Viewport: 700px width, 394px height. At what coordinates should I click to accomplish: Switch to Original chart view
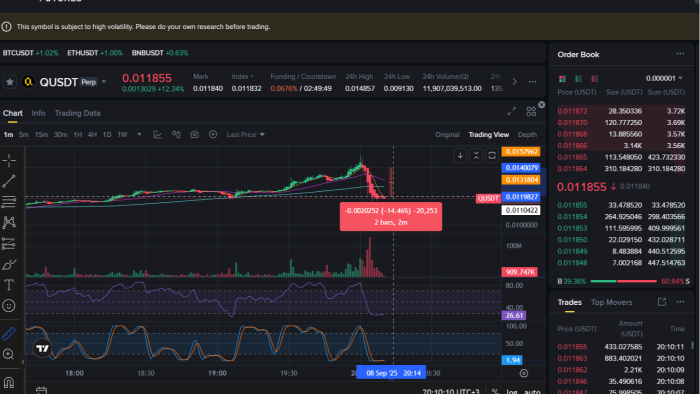[x=447, y=135]
